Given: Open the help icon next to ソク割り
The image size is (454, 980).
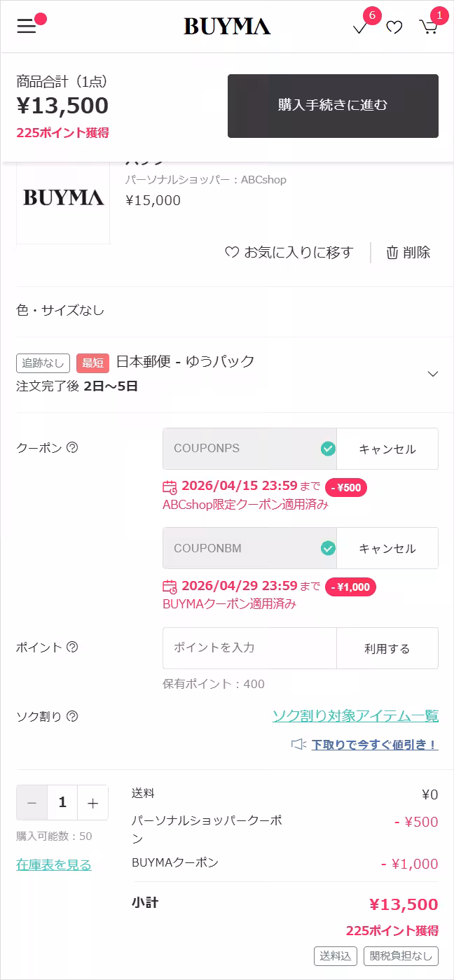Looking at the screenshot, I should click(x=72, y=716).
